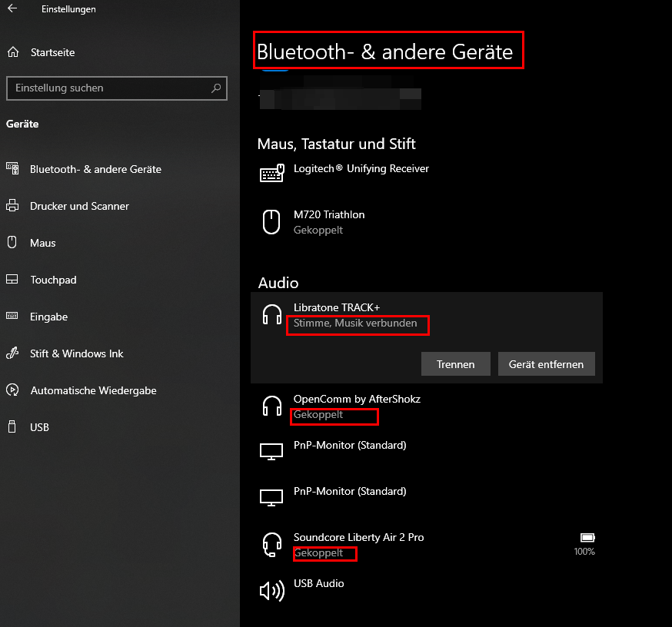672x627 pixels.
Task: Click the Einstellungen window title
Action: coord(68,9)
